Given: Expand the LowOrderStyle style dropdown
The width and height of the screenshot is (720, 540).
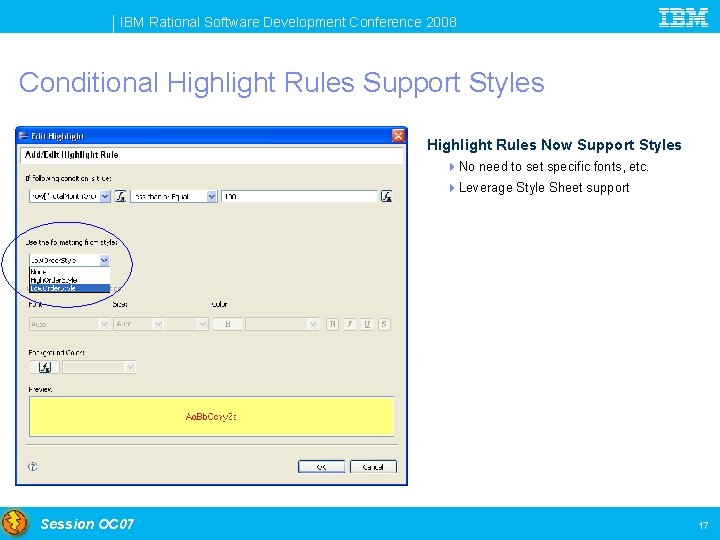Looking at the screenshot, I should (104, 260).
